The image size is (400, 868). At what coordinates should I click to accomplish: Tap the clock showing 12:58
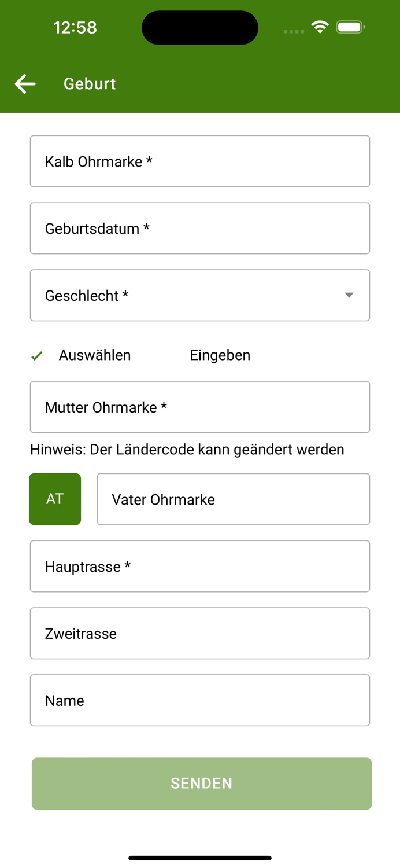(75, 27)
